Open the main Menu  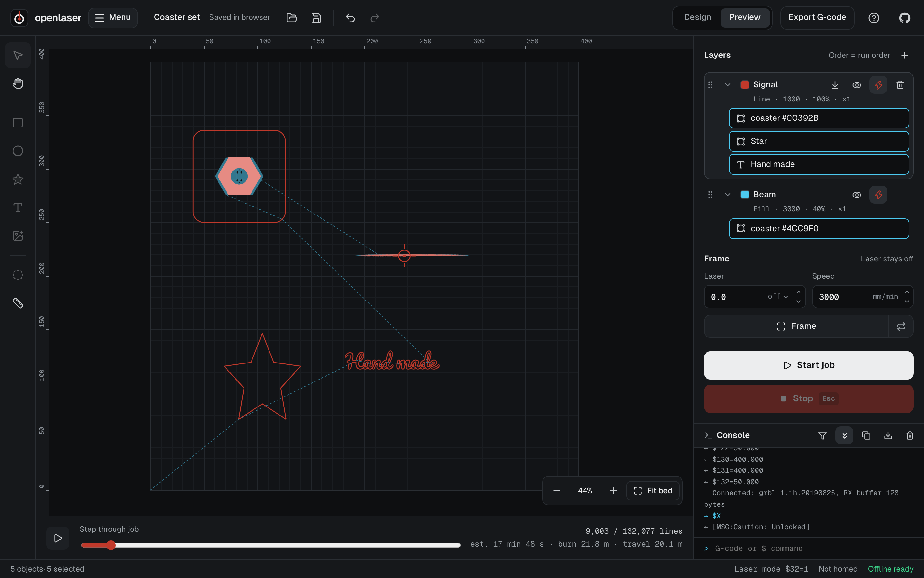pos(113,18)
